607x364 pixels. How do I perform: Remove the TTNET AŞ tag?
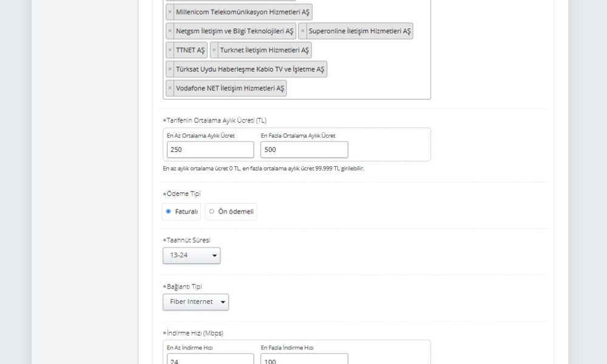(170, 50)
